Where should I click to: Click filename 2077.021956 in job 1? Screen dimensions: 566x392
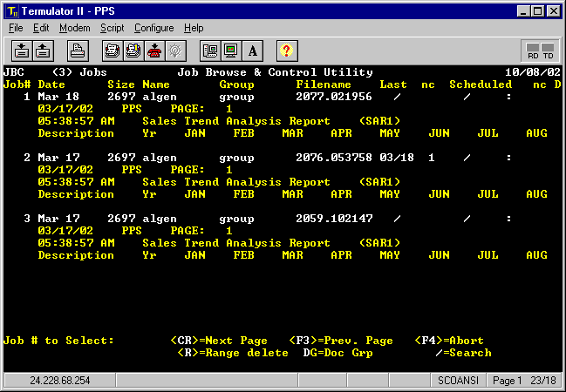click(334, 97)
